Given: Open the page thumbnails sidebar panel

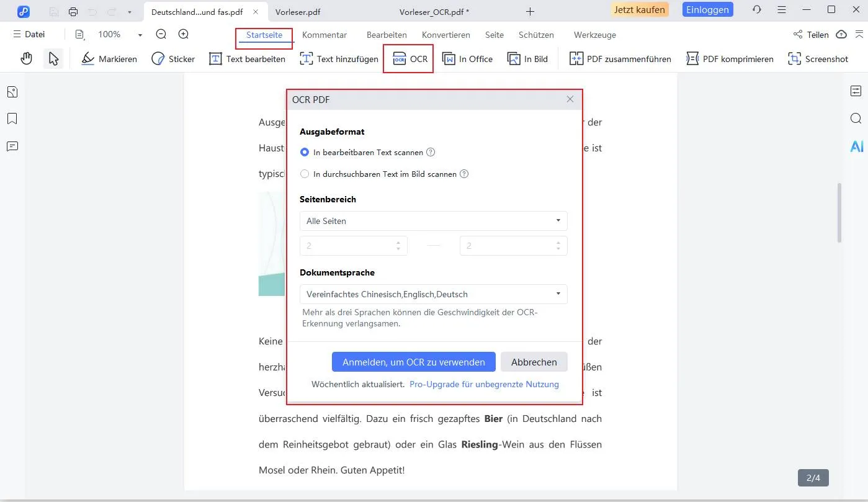Looking at the screenshot, I should tap(12, 92).
